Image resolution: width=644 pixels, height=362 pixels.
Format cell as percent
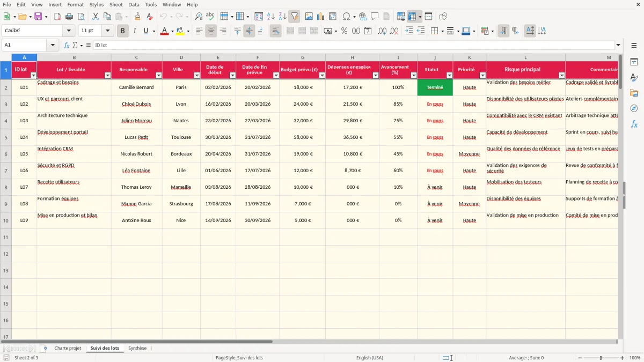point(344,31)
